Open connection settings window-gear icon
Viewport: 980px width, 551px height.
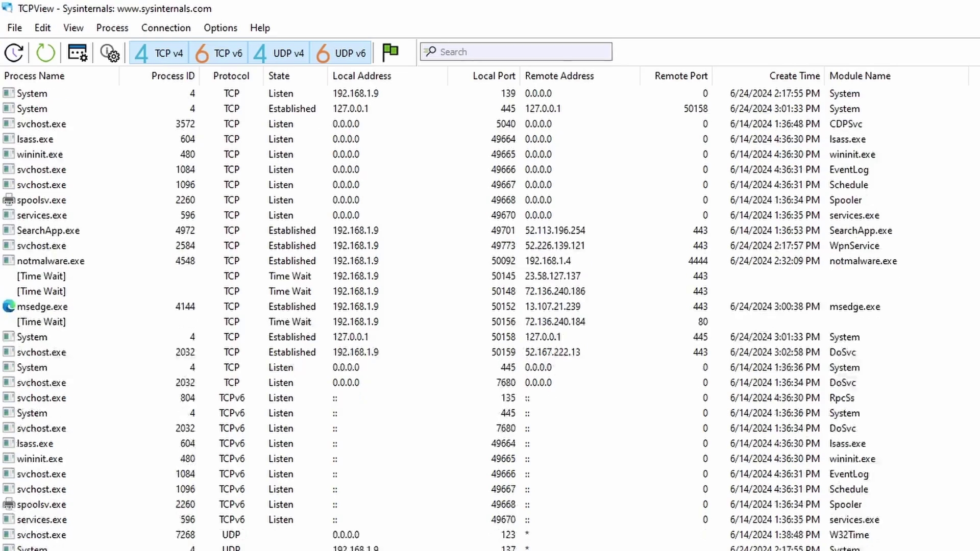coord(78,53)
